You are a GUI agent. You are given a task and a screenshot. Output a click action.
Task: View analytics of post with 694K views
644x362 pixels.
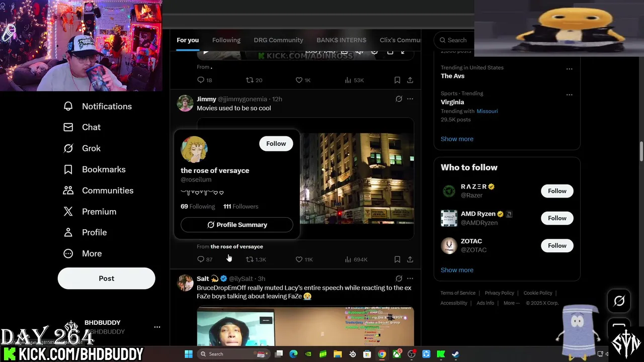pos(356,259)
